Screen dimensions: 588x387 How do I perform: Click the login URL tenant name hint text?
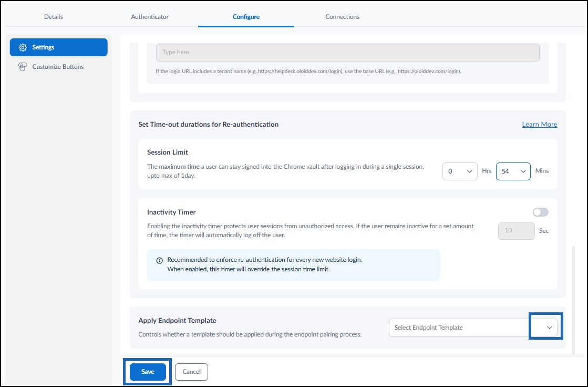[x=308, y=72]
